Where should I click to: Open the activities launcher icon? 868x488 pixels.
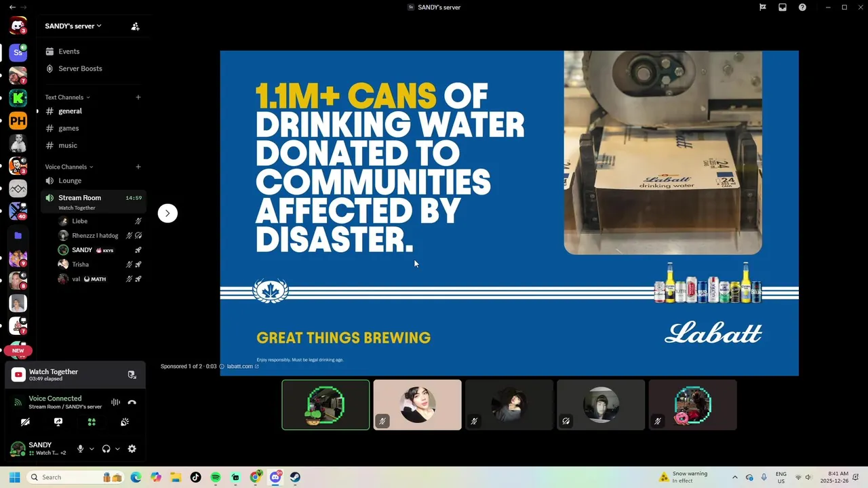(92, 422)
